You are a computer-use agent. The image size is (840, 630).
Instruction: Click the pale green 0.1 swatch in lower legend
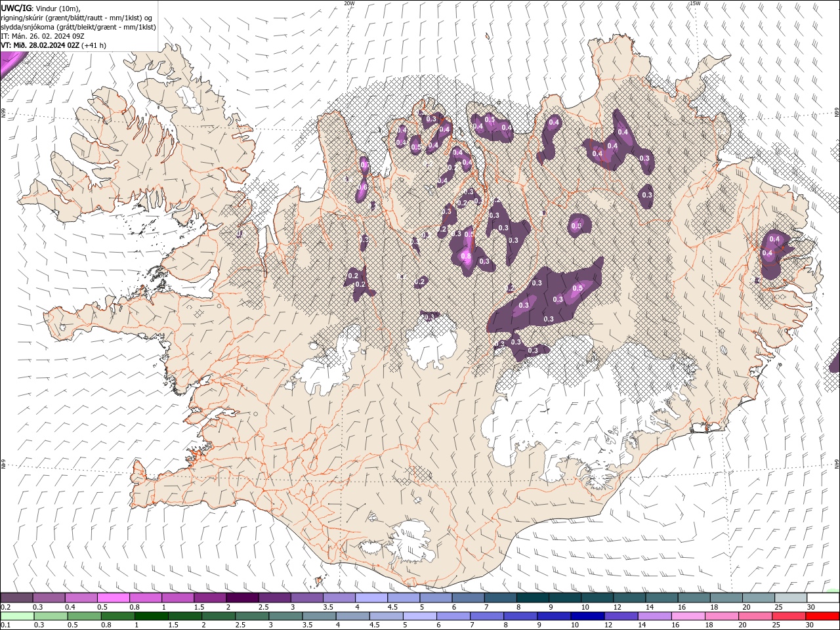tap(17, 616)
